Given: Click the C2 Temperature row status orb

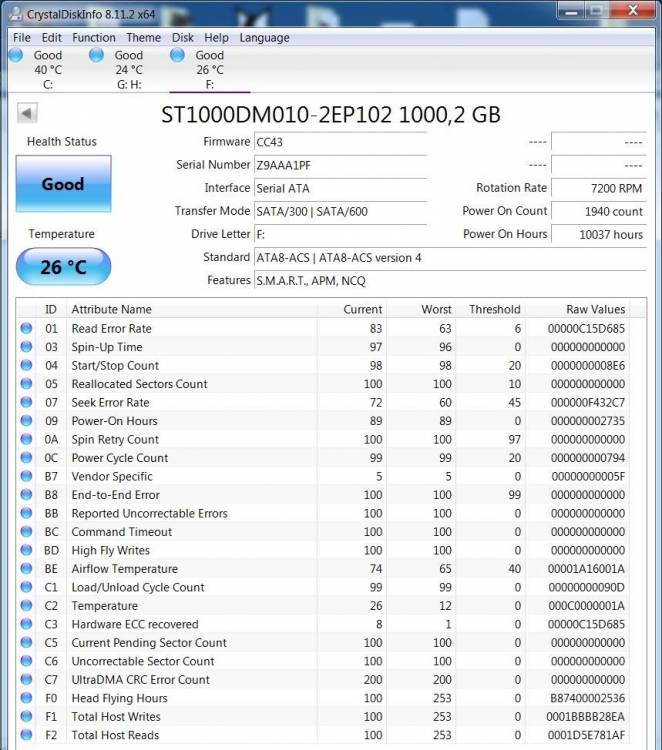Looking at the screenshot, I should [26, 605].
